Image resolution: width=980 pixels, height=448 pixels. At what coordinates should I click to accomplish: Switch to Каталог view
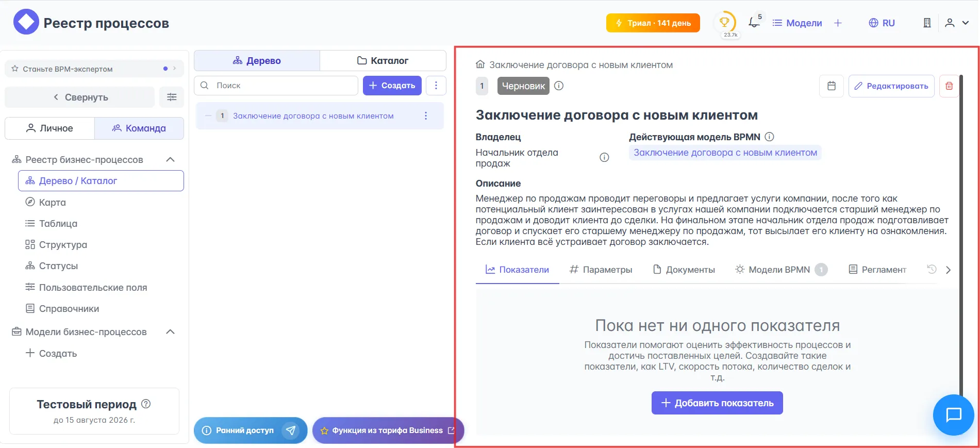383,61
